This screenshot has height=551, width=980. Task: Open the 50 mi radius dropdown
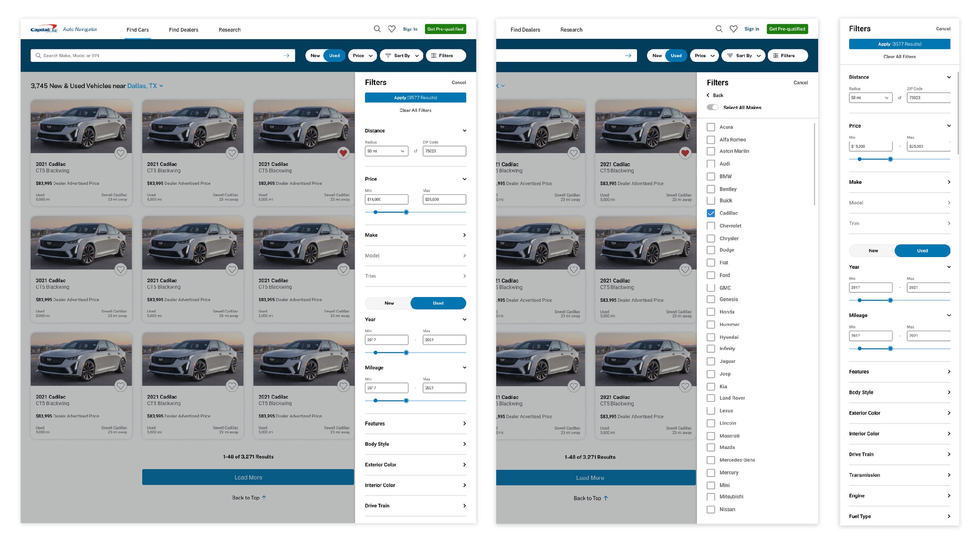coord(387,151)
